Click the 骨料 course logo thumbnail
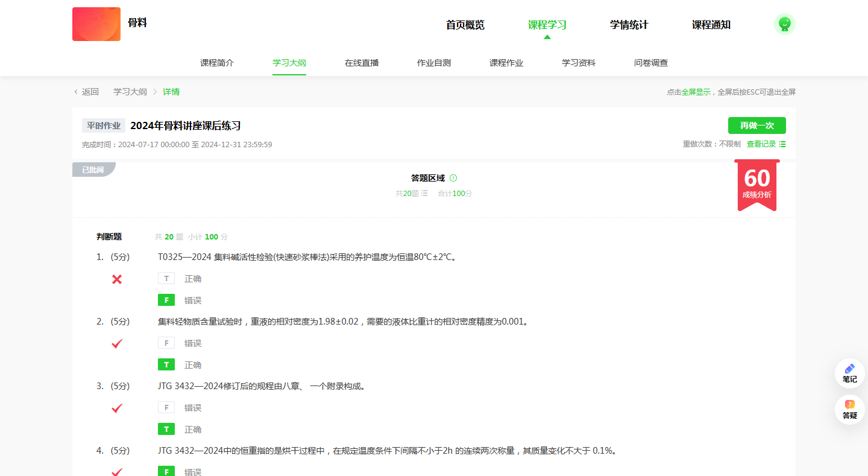This screenshot has height=476, width=868. 96,24
